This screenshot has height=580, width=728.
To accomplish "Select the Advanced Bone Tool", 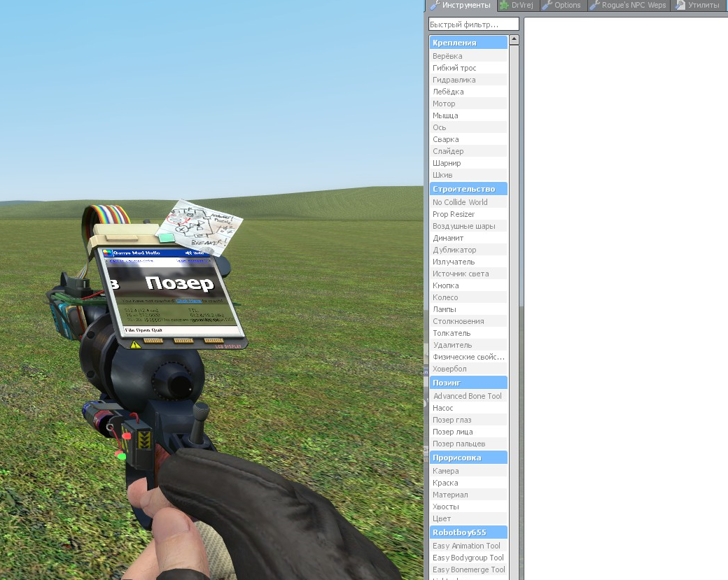I will [468, 396].
